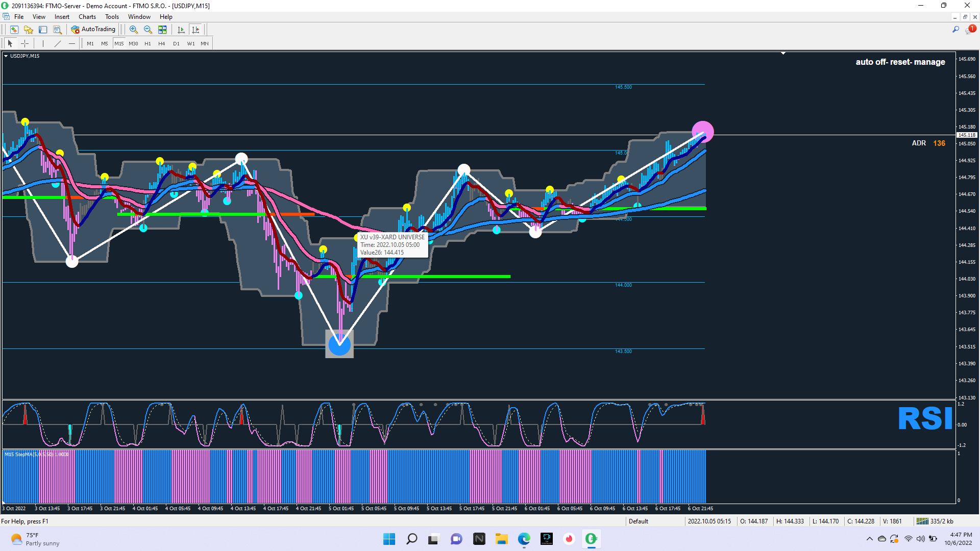Select the Trendline drawing tool
The height and width of the screenshot is (551, 980).
point(57,43)
